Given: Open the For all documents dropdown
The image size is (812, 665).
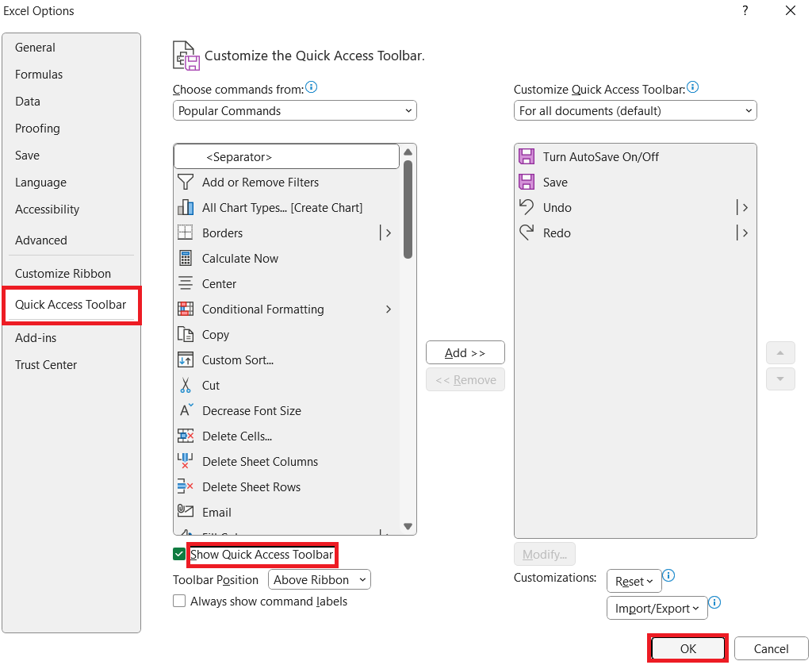Looking at the screenshot, I should pyautogui.click(x=635, y=110).
